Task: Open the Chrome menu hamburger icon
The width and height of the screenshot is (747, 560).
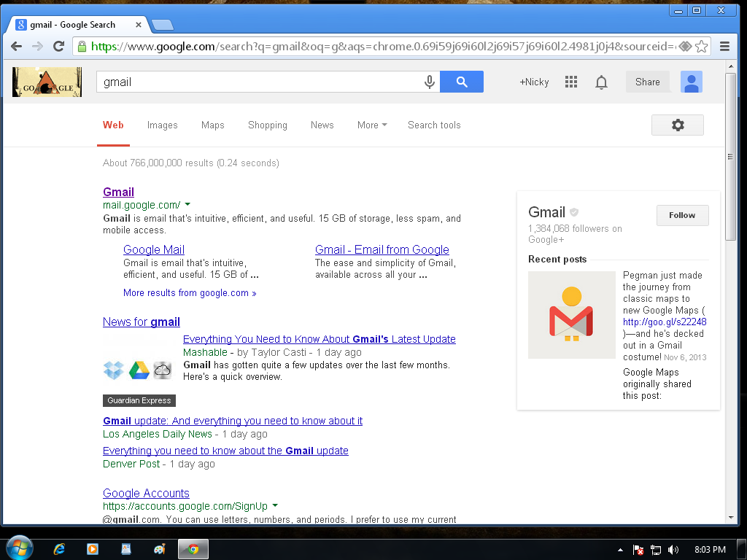Action: 724,47
